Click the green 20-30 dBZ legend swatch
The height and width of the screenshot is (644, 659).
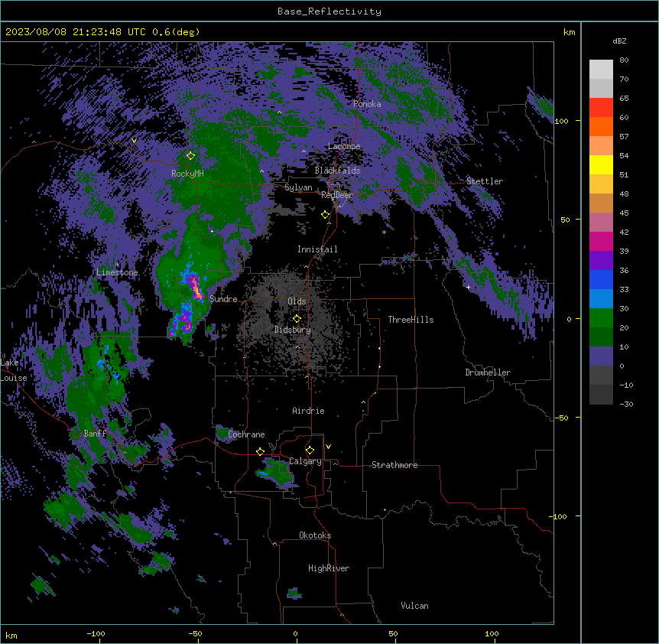pos(601,318)
